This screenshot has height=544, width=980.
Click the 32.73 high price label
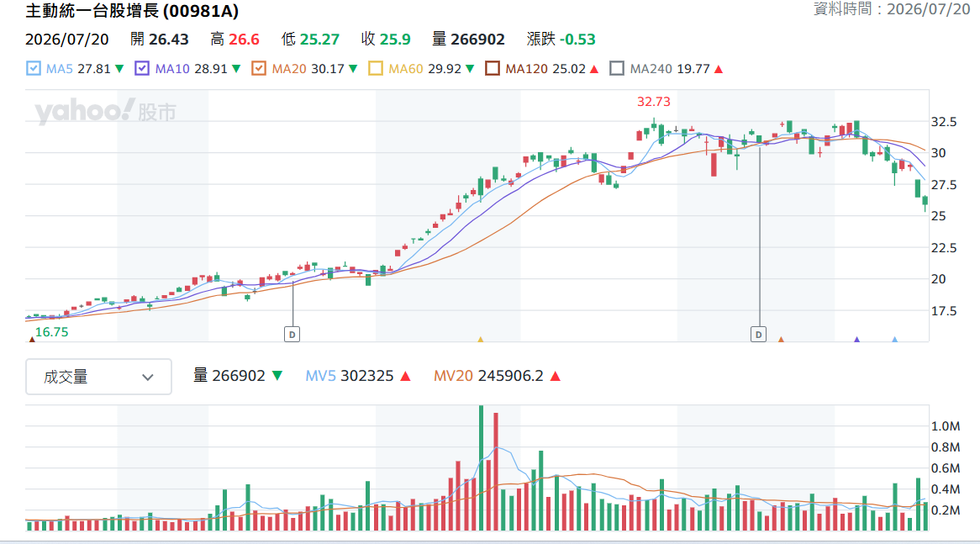pos(654,101)
